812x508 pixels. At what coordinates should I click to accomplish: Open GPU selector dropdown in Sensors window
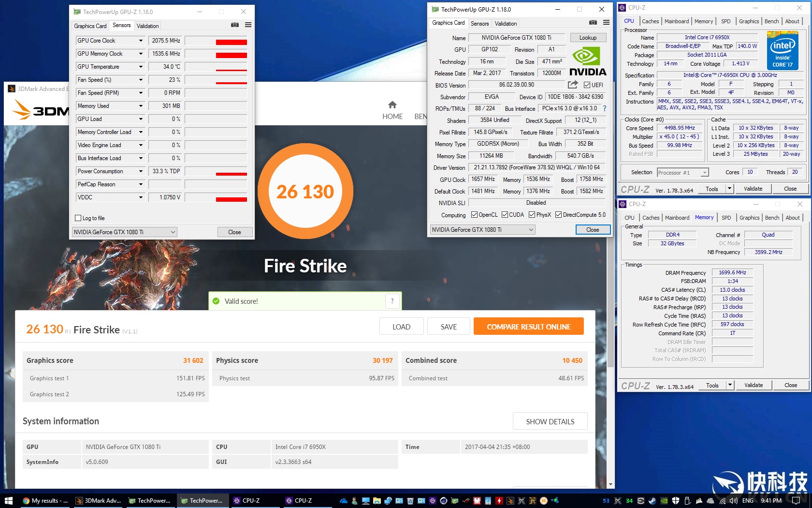tap(125, 232)
